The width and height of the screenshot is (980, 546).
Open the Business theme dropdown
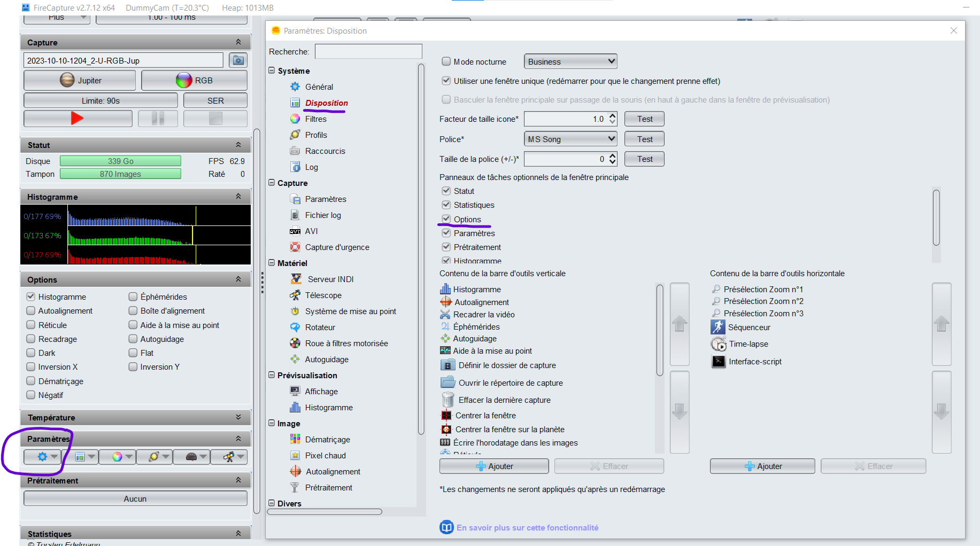[x=570, y=61]
